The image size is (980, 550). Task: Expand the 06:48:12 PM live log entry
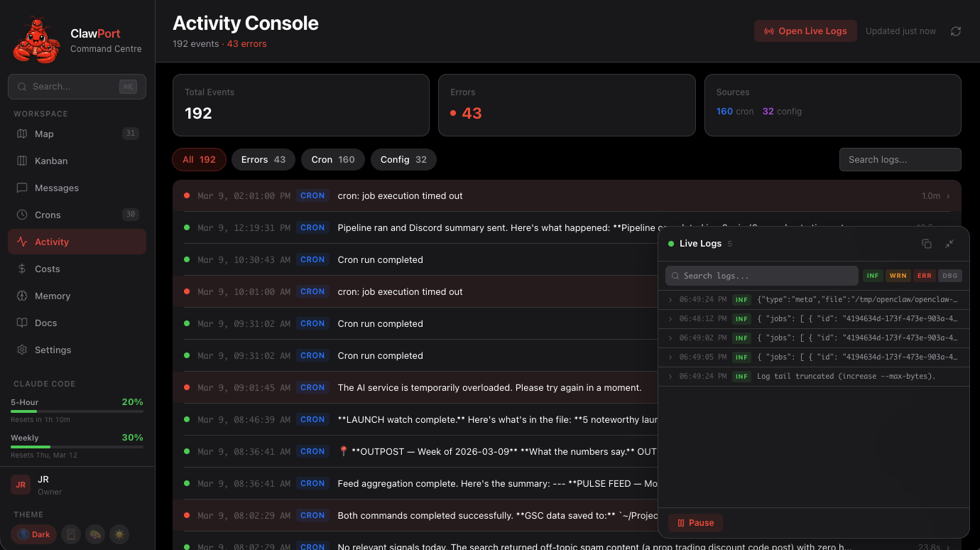pyautogui.click(x=670, y=319)
